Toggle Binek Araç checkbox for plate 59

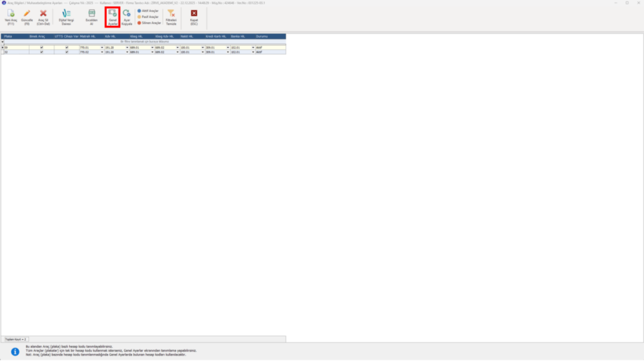[42, 48]
